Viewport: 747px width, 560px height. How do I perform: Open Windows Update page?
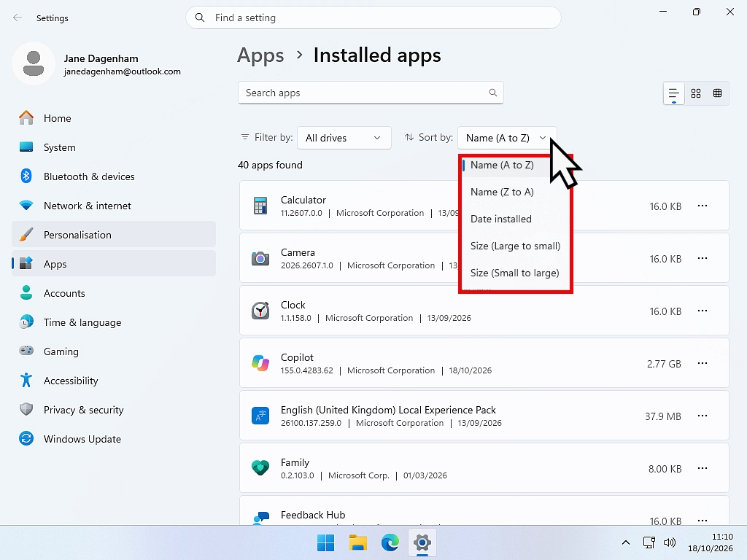[x=113, y=439]
